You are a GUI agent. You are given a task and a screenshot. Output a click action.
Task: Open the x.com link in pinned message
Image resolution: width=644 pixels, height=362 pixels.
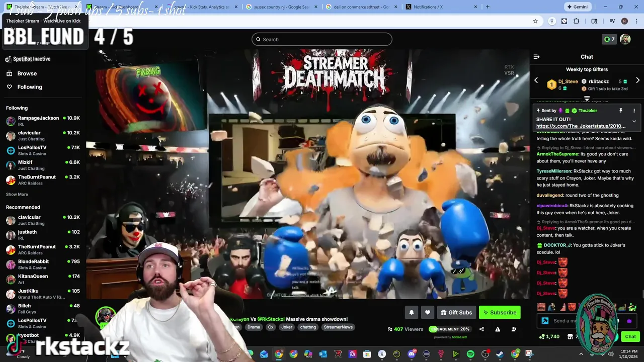pyautogui.click(x=581, y=126)
